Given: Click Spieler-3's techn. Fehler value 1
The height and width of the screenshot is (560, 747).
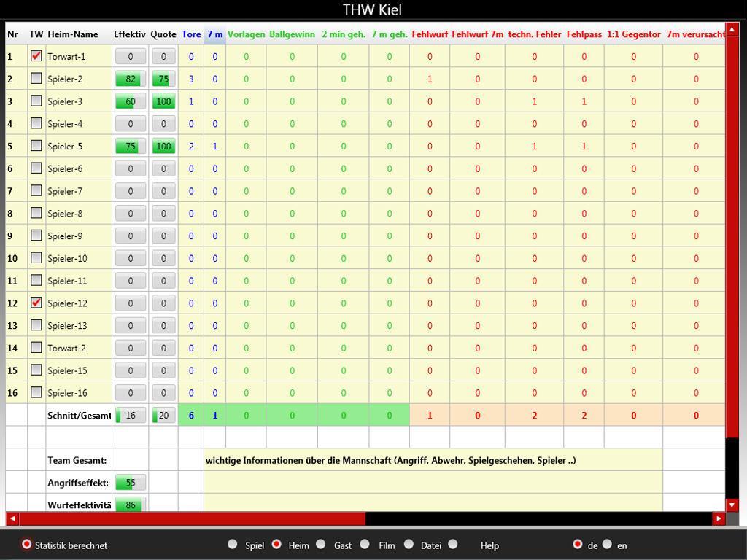Looking at the screenshot, I should click(535, 101).
